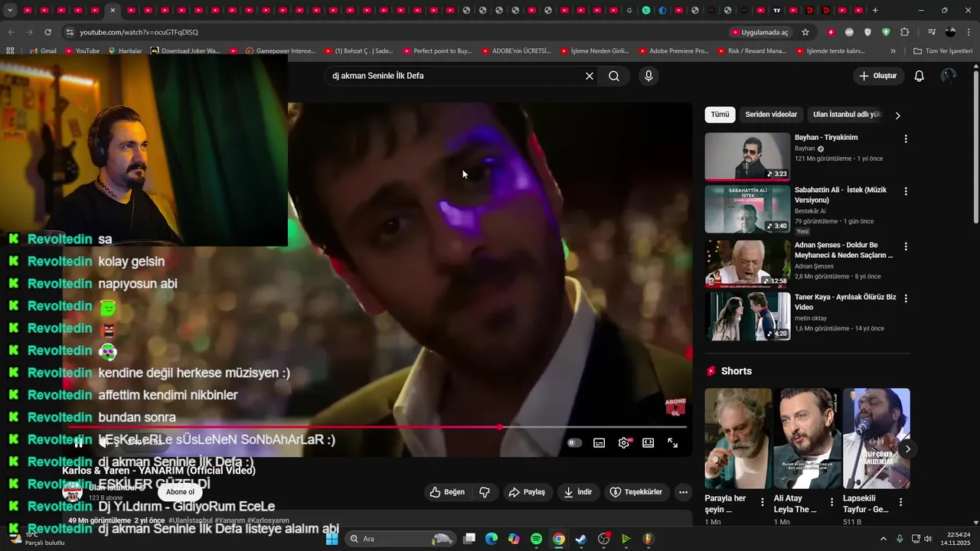This screenshot has height=551, width=980.
Task: Open the Gamepower Intense bookmark
Action: pos(280,51)
